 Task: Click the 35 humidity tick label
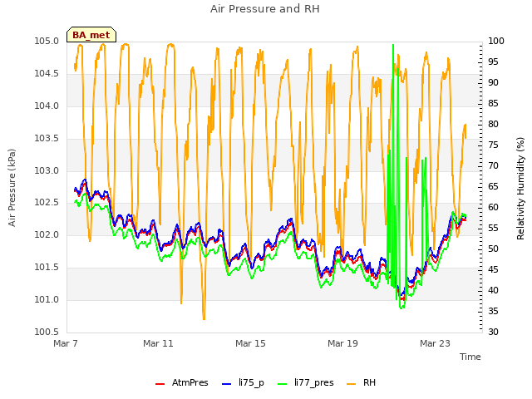click(x=493, y=312)
